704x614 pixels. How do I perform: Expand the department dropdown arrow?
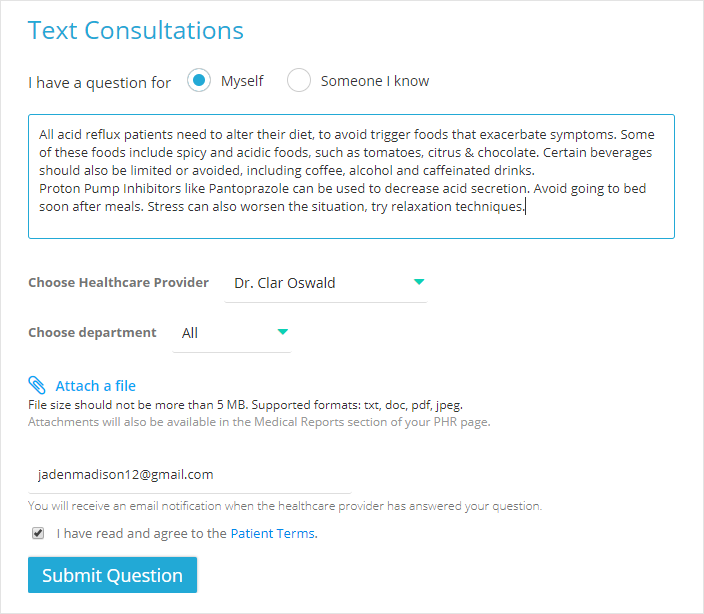pyautogui.click(x=282, y=332)
